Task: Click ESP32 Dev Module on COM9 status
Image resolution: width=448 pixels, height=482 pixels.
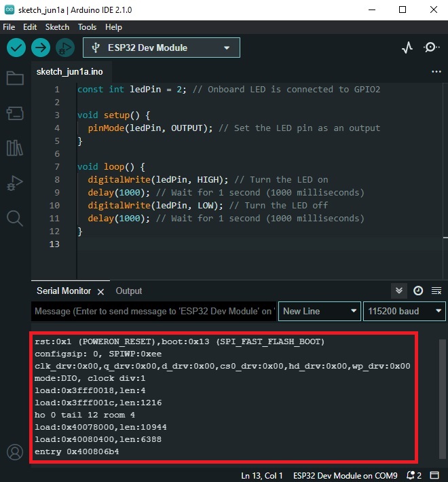Action: pos(345,475)
